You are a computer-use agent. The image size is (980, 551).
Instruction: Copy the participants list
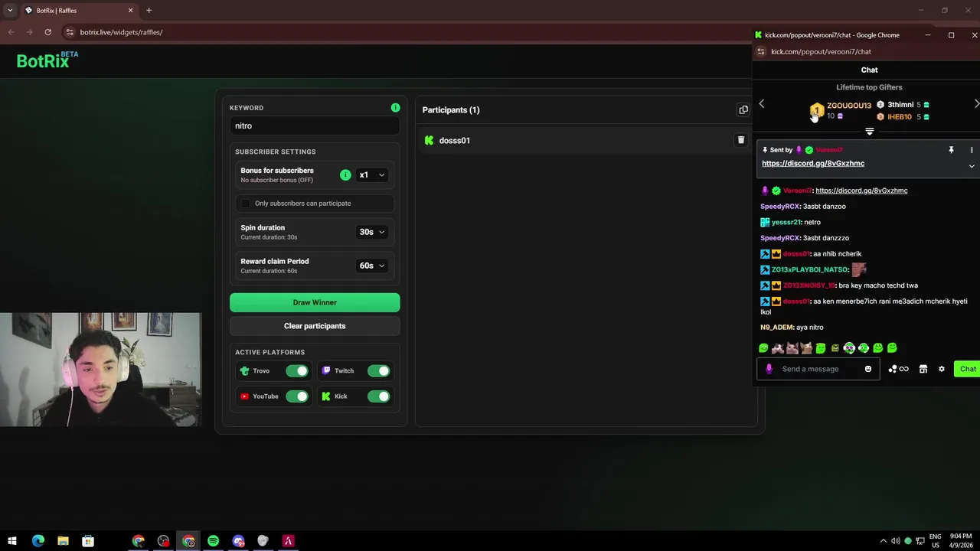[743, 110]
